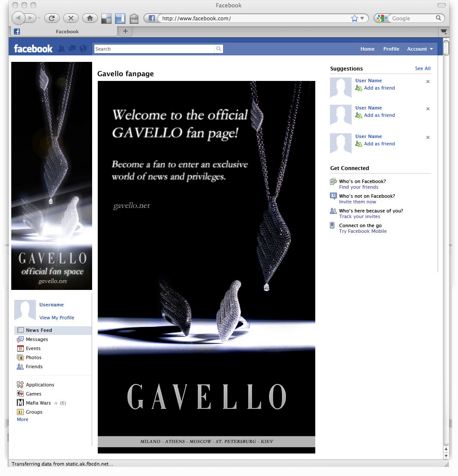Image resolution: width=458 pixels, height=476 pixels.
Task: Add the third suggested User Name as friend
Action: [x=375, y=144]
